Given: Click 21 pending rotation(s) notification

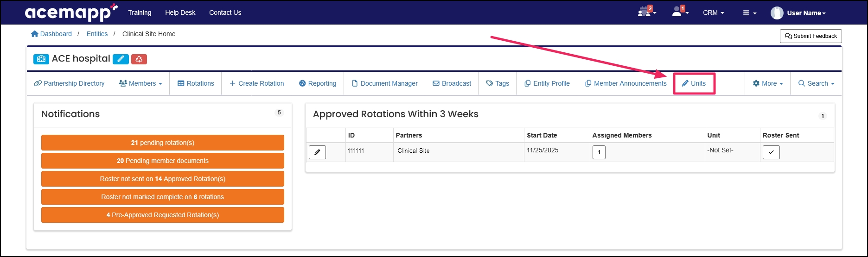Looking at the screenshot, I should click(x=163, y=143).
